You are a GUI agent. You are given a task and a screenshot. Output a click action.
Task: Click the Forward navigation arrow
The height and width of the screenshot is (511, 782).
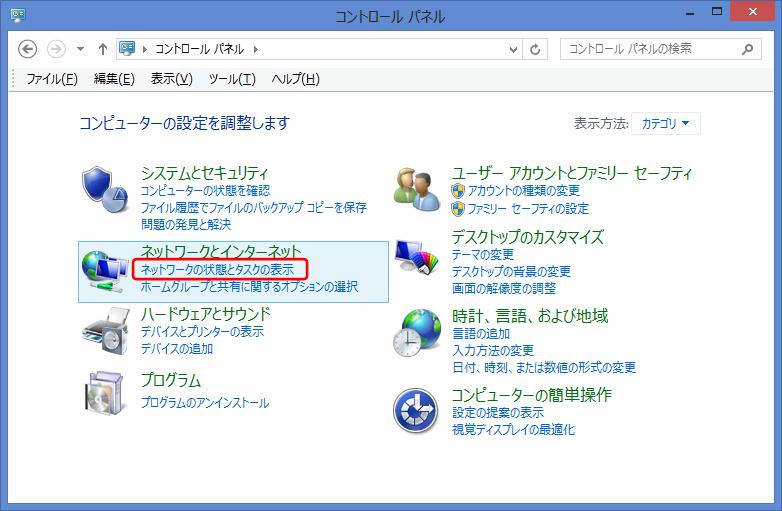[56, 49]
